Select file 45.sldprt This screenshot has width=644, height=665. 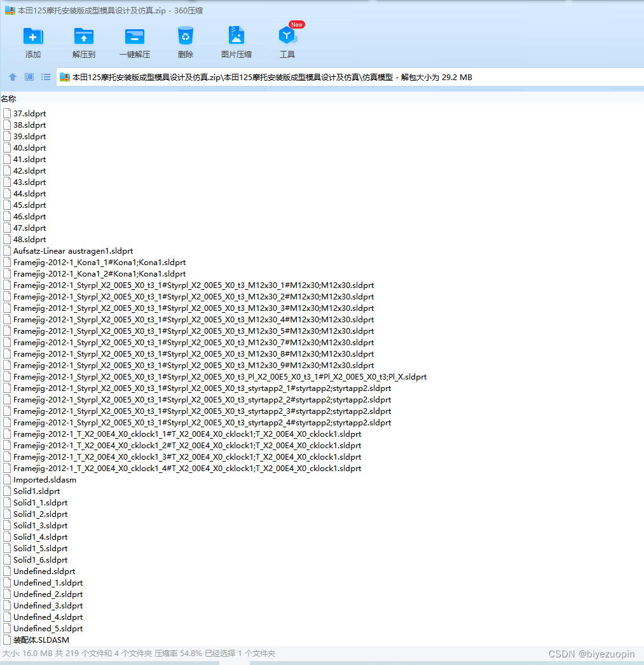(29, 205)
